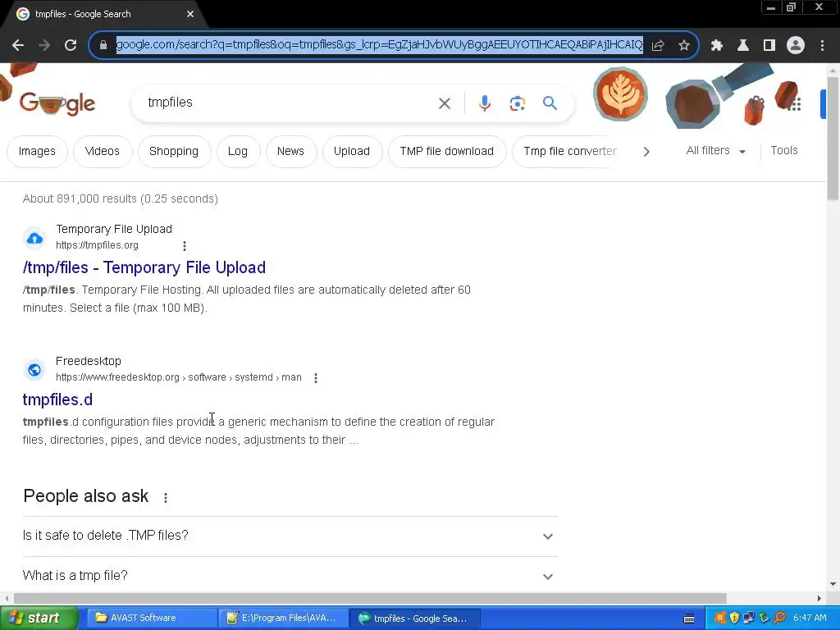The width and height of the screenshot is (840, 630).
Task: Click the tmpfiles search input field
Action: [x=290, y=103]
